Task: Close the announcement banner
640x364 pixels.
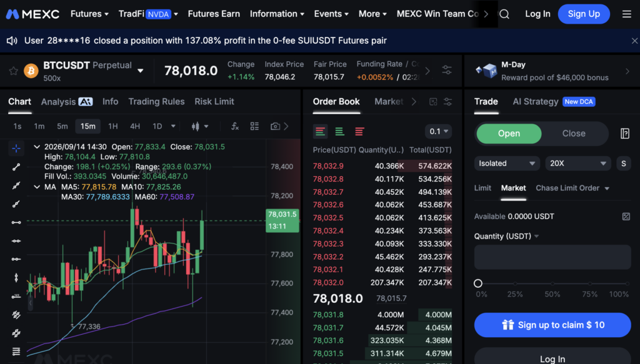Action: pos(634,41)
